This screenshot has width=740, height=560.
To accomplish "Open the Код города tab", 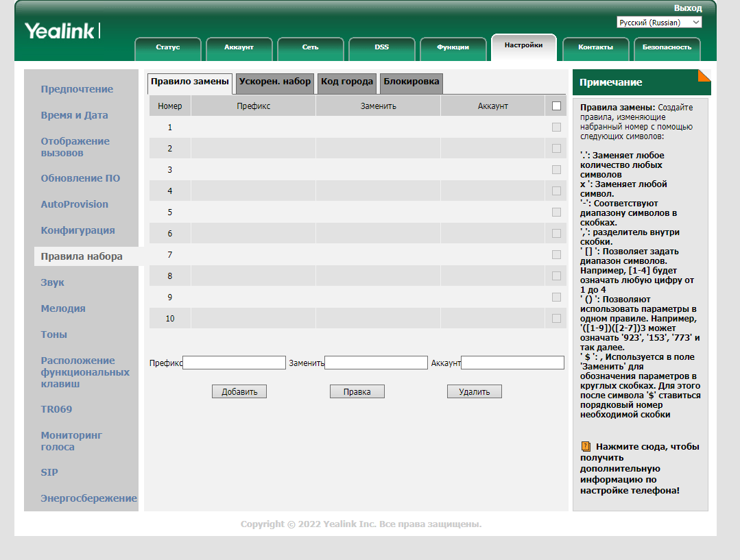I will pyautogui.click(x=347, y=82).
